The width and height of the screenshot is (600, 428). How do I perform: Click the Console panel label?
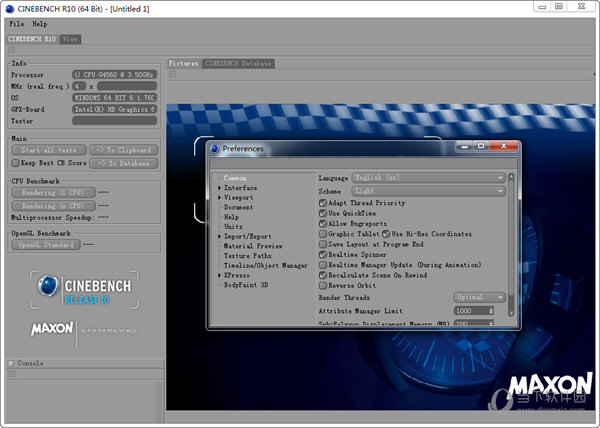pyautogui.click(x=30, y=363)
